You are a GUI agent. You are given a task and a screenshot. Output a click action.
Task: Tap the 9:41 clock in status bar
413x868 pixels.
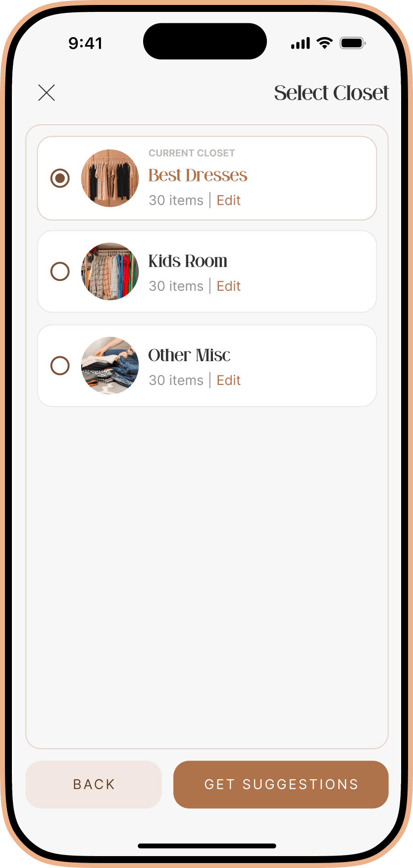(86, 44)
